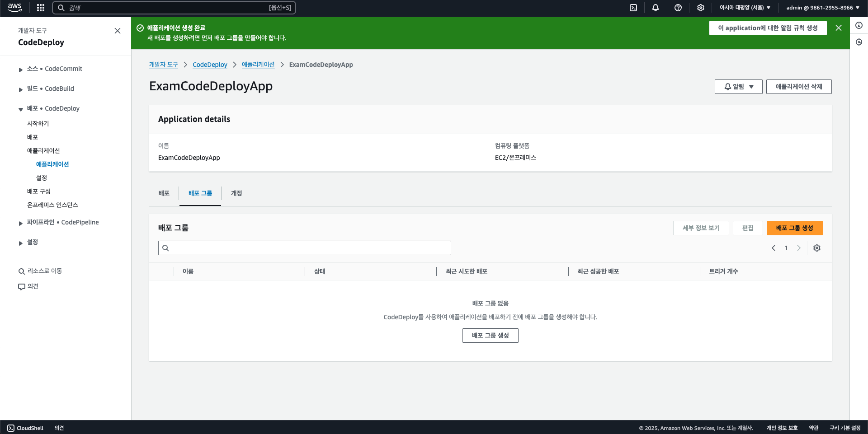Image resolution: width=868 pixels, height=434 pixels.
Task: Click the EC2/온프레미스 platform value
Action: pos(515,158)
